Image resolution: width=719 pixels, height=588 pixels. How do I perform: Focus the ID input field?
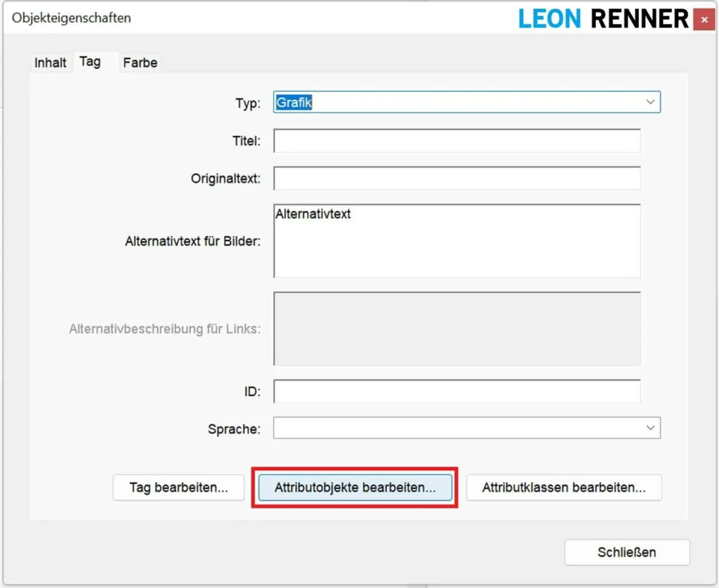[x=456, y=391]
